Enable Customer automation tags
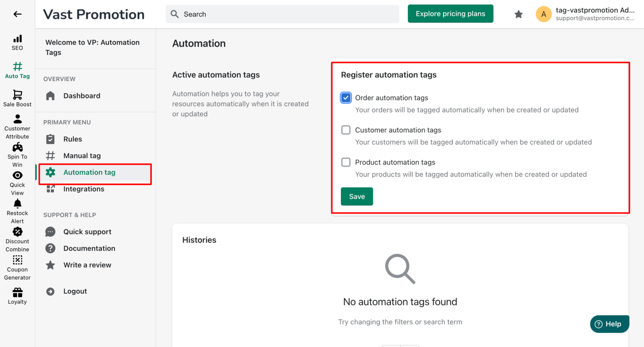This screenshot has height=347, width=644. tap(345, 130)
